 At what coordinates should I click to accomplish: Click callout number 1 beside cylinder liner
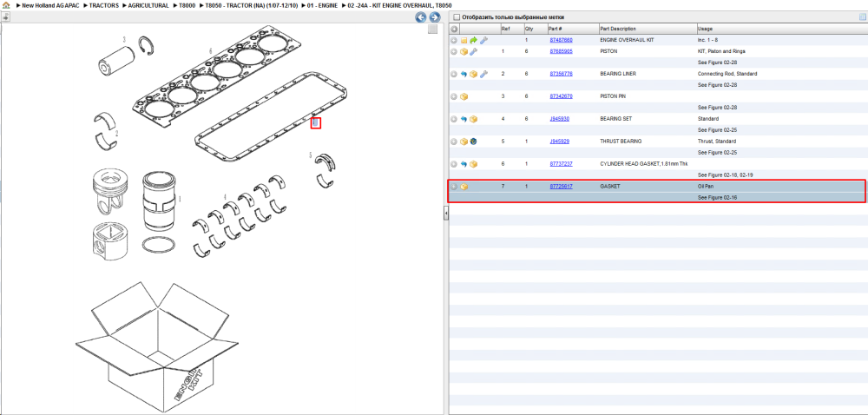180,198
